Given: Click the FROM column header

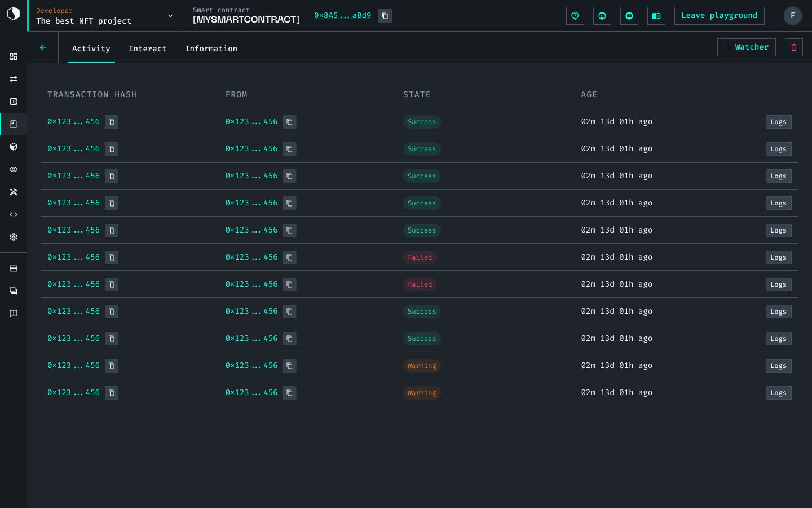Looking at the screenshot, I should coord(236,94).
